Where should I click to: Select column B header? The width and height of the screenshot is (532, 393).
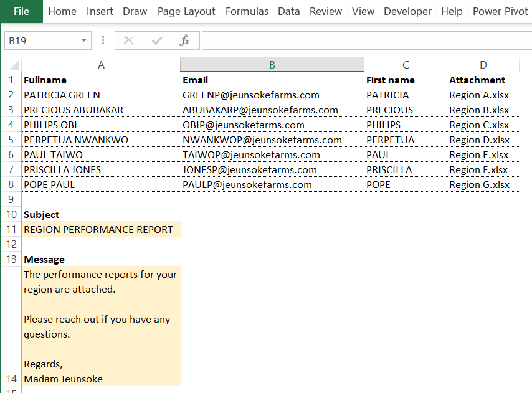(x=272, y=64)
